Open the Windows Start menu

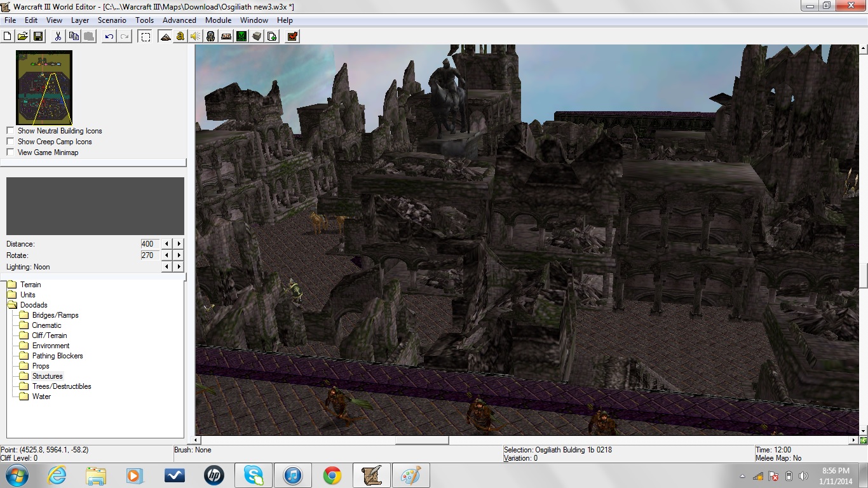click(17, 475)
